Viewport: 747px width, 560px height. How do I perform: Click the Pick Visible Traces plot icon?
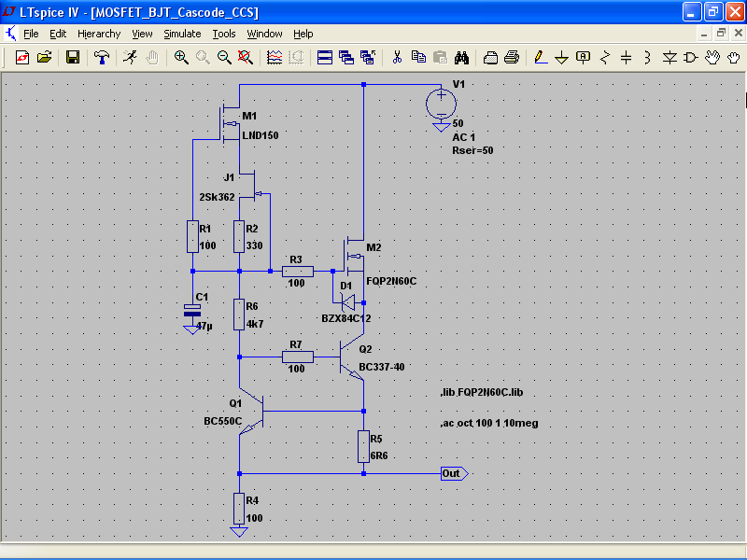point(275,58)
